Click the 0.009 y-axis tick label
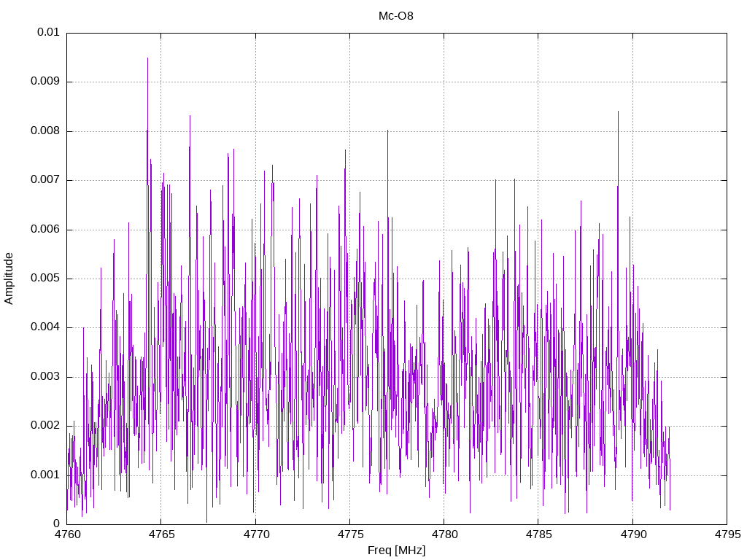The width and height of the screenshot is (747, 560). click(45, 82)
